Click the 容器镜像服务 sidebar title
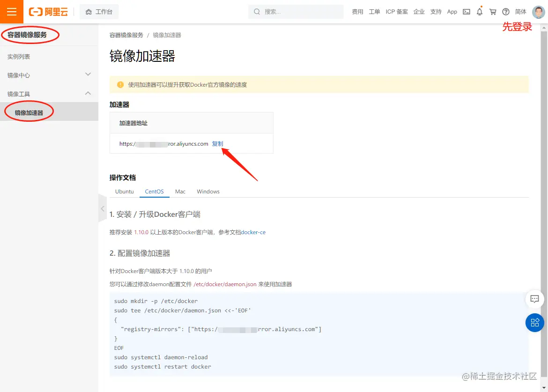This screenshot has height=392, width=548. pyautogui.click(x=27, y=35)
